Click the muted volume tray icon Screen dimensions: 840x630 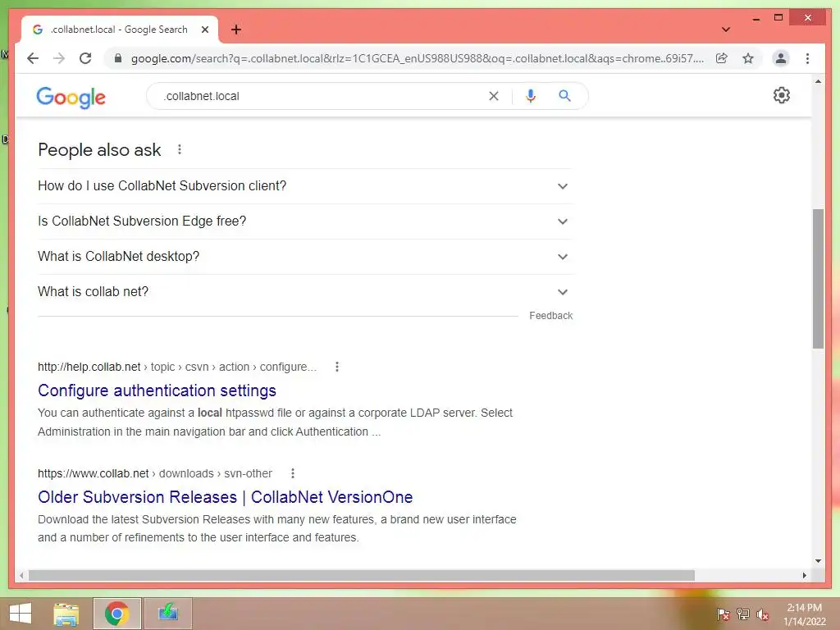[x=762, y=614]
